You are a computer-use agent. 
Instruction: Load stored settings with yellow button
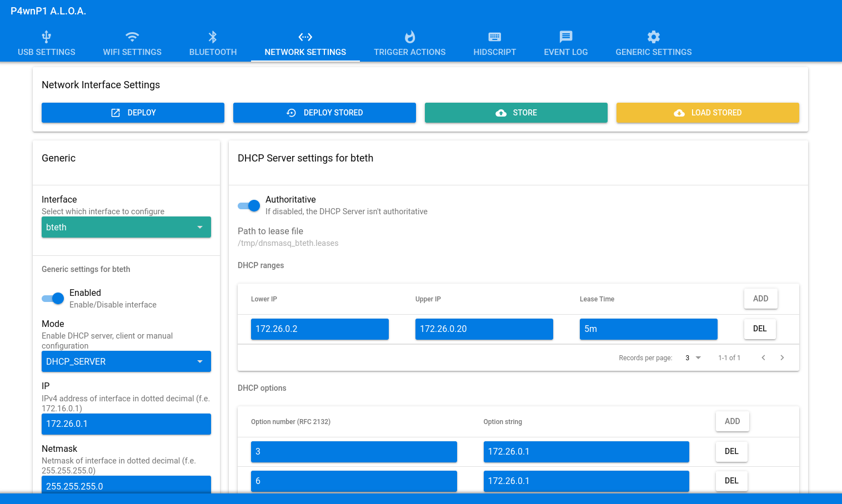click(708, 113)
